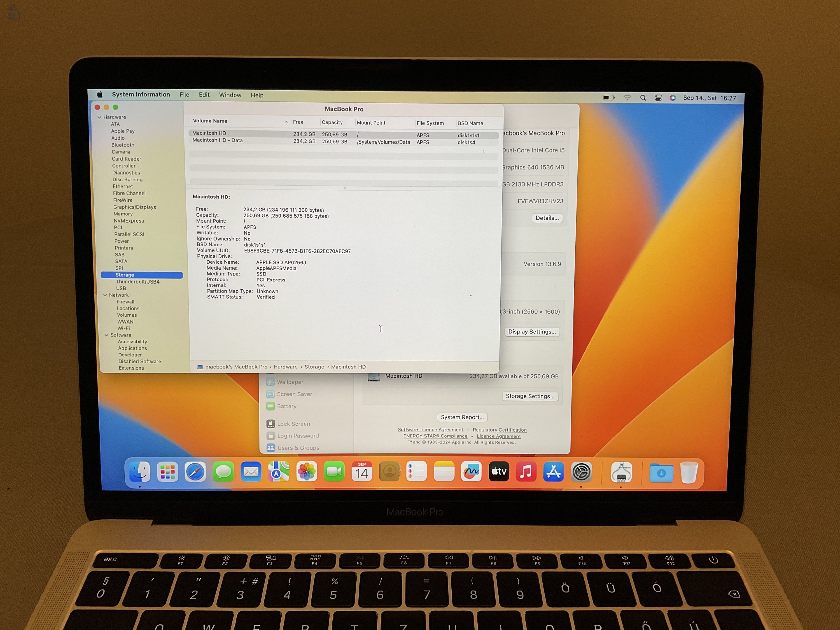The width and height of the screenshot is (840, 630).
Task: Open the Window menu
Action: 230,95
